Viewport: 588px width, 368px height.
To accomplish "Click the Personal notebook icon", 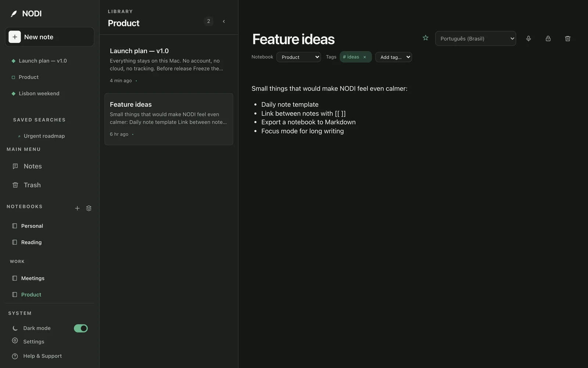I will (x=15, y=226).
